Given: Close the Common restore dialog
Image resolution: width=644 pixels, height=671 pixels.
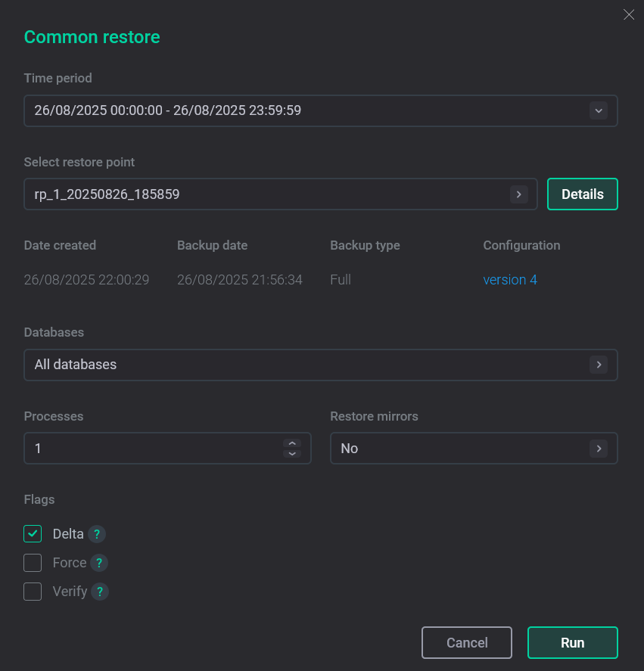Looking at the screenshot, I should point(629,14).
